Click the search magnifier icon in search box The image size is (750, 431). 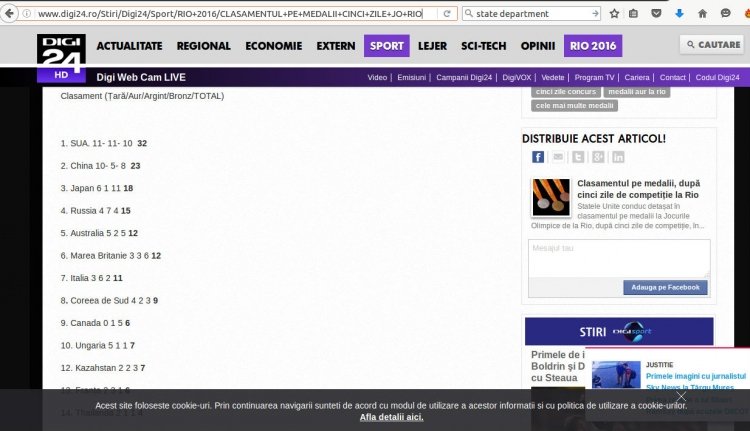(469, 13)
